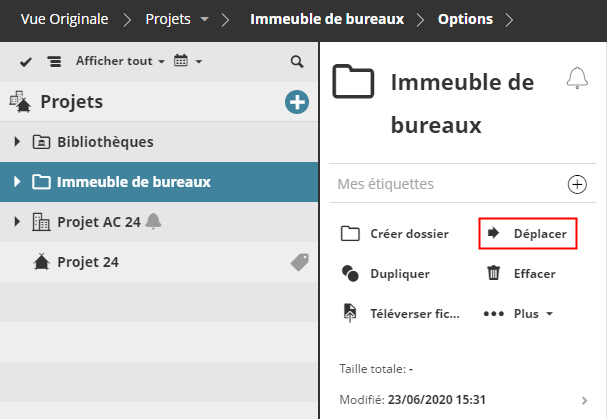Open the calendar filter dropdown
Viewport: 607px width, 419px height.
tap(187, 62)
